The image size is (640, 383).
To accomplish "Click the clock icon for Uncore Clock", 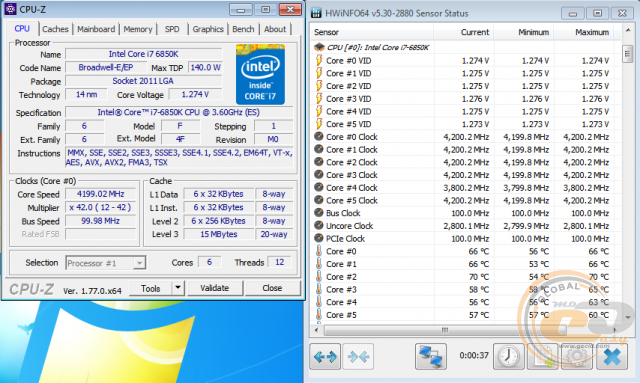I will [x=319, y=225].
